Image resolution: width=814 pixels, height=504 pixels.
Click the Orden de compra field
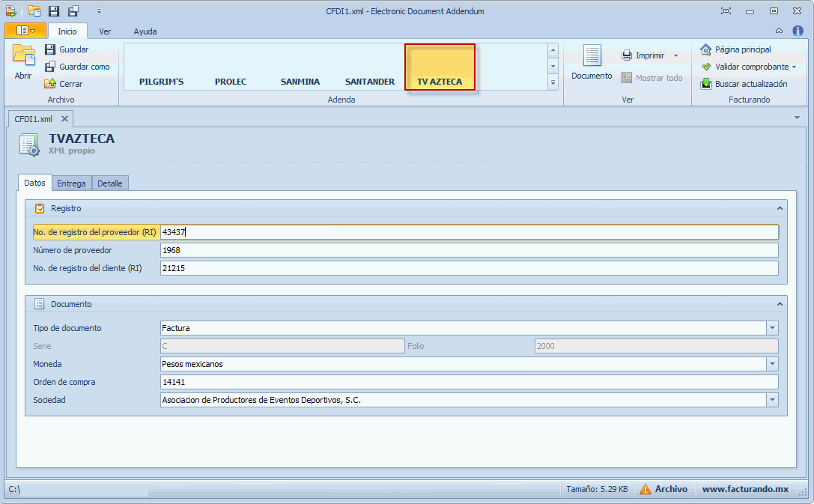(470, 382)
